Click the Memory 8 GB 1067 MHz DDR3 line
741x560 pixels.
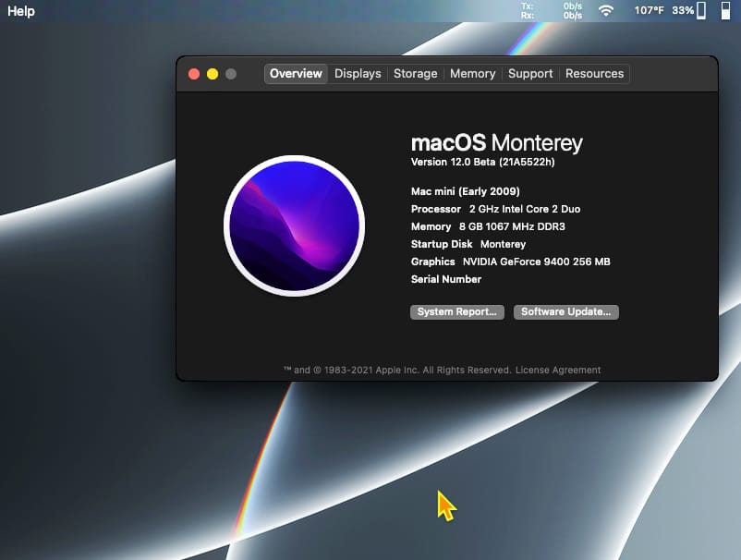click(488, 226)
